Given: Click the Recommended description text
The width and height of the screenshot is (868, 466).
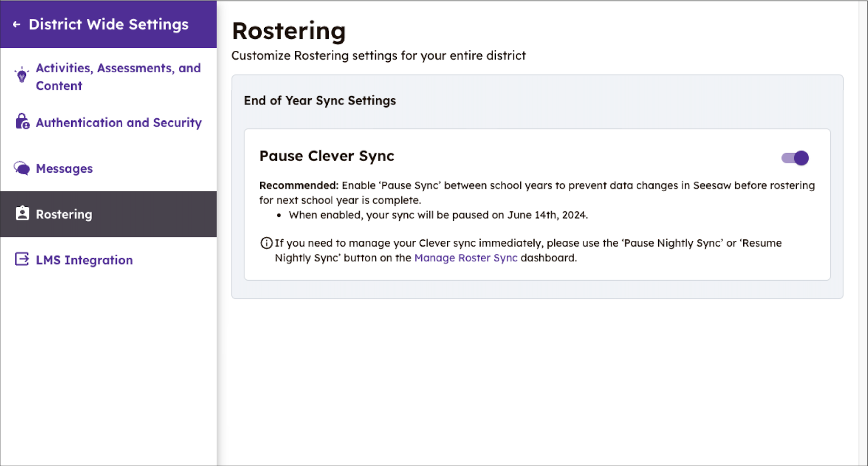Looking at the screenshot, I should 536,193.
